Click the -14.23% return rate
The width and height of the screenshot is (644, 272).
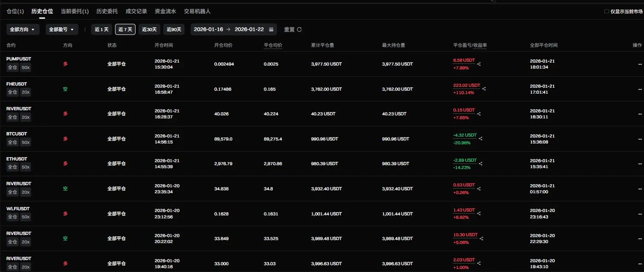(x=462, y=167)
